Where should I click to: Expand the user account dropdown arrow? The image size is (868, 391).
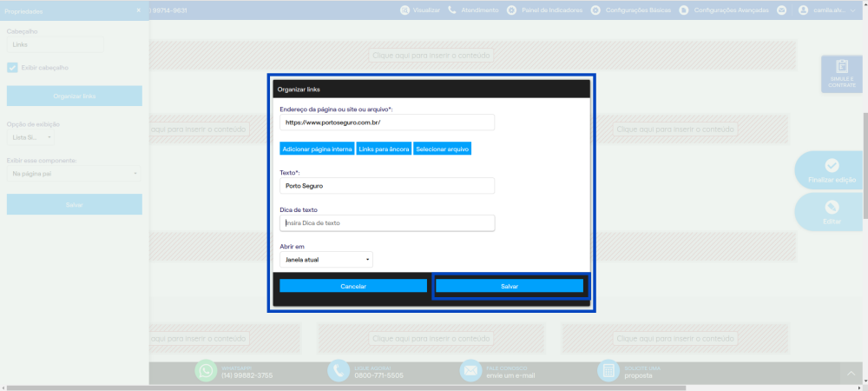[x=852, y=10]
